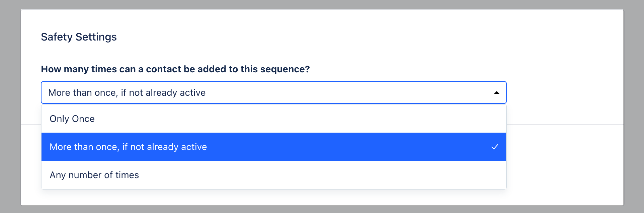Click white panel area beneath the dropdown list
The image size is (644, 213).
coord(268,198)
